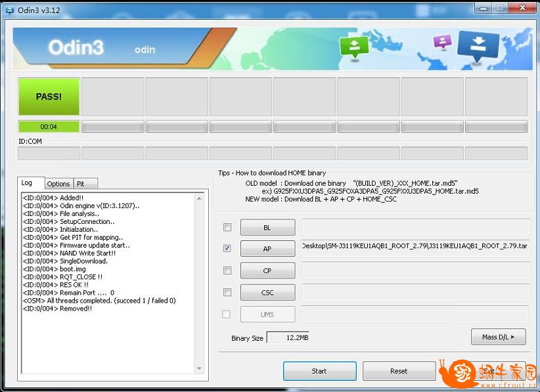Select log line 'SingleDownload.'
Image resolution: width=540 pixels, height=392 pixels.
66,261
